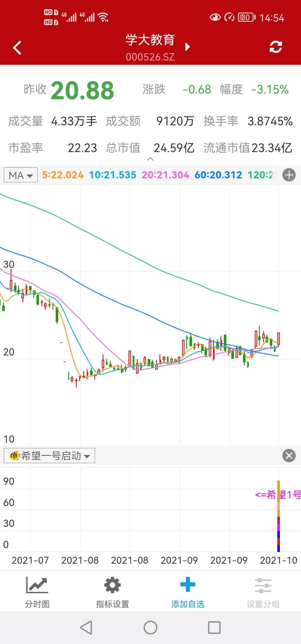Close the 希望一号启动 sub-chart panel
The image size is (301, 644).
point(289,456)
